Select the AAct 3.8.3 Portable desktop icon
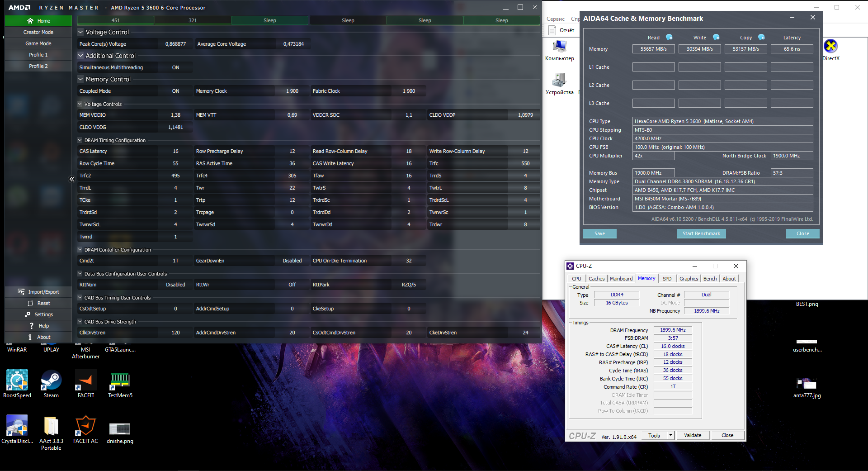 click(x=51, y=433)
